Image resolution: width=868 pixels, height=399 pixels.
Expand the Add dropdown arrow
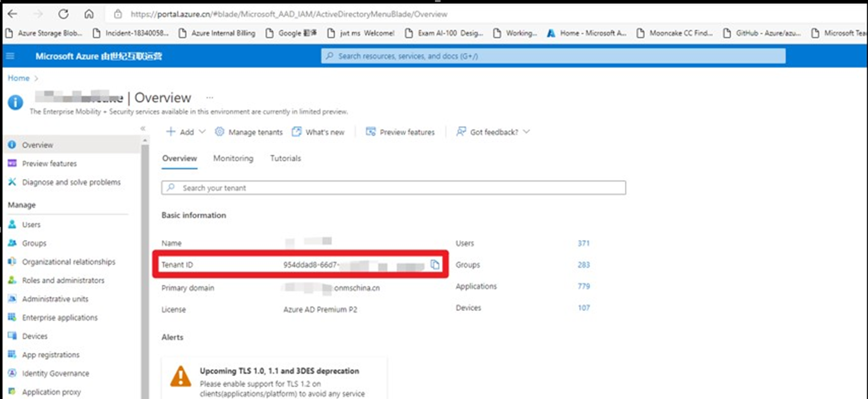pyautogui.click(x=202, y=132)
